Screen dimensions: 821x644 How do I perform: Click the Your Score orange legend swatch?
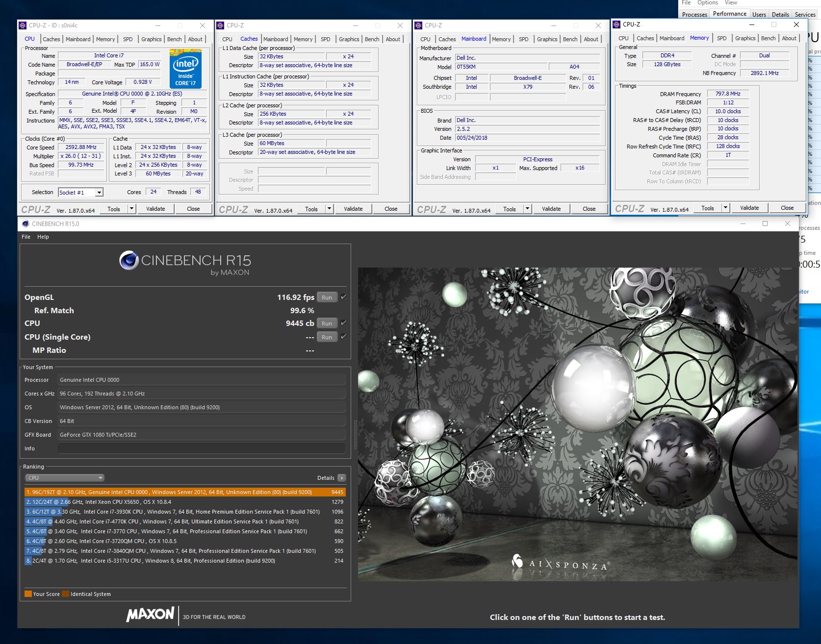pyautogui.click(x=28, y=594)
